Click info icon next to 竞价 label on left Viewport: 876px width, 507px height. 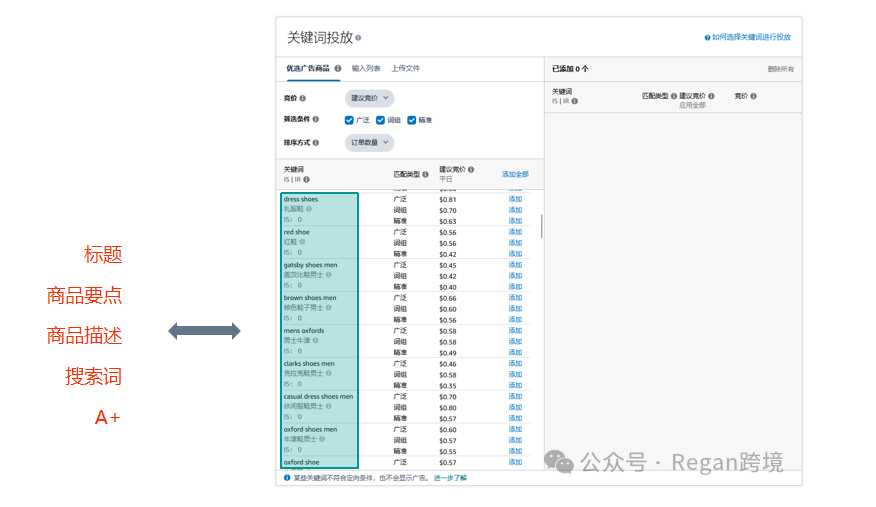(x=303, y=98)
